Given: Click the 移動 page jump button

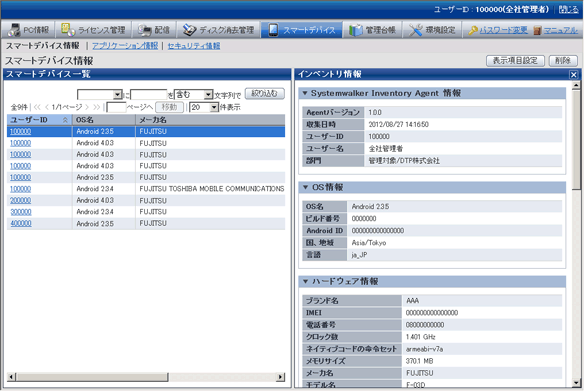Looking at the screenshot, I should (169, 107).
